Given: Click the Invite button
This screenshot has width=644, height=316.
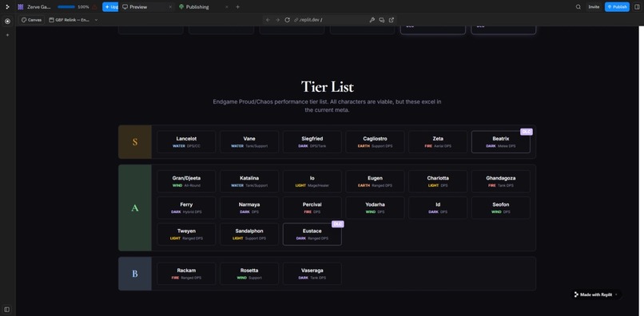Looking at the screenshot, I should (x=594, y=7).
